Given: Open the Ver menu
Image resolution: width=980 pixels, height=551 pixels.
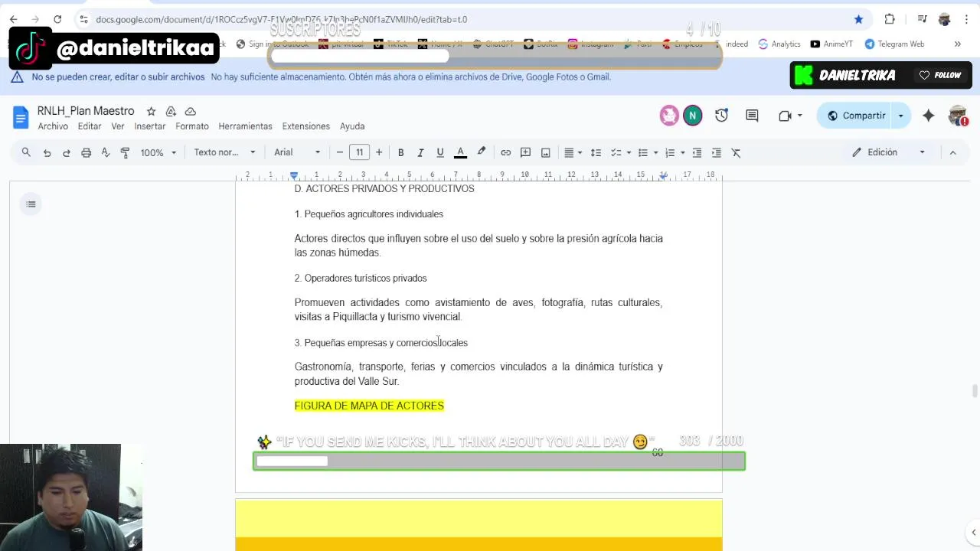Looking at the screenshot, I should coord(117,126).
